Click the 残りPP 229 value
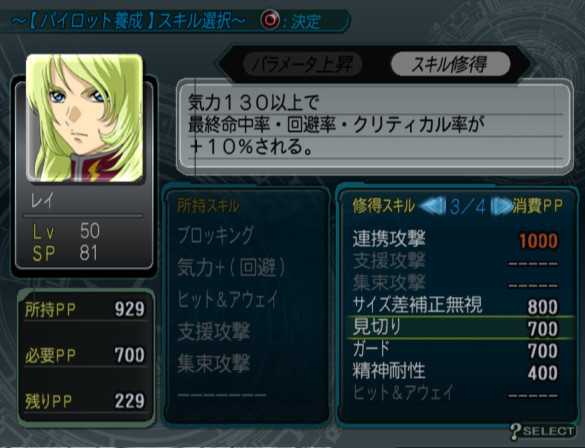 coord(129,401)
